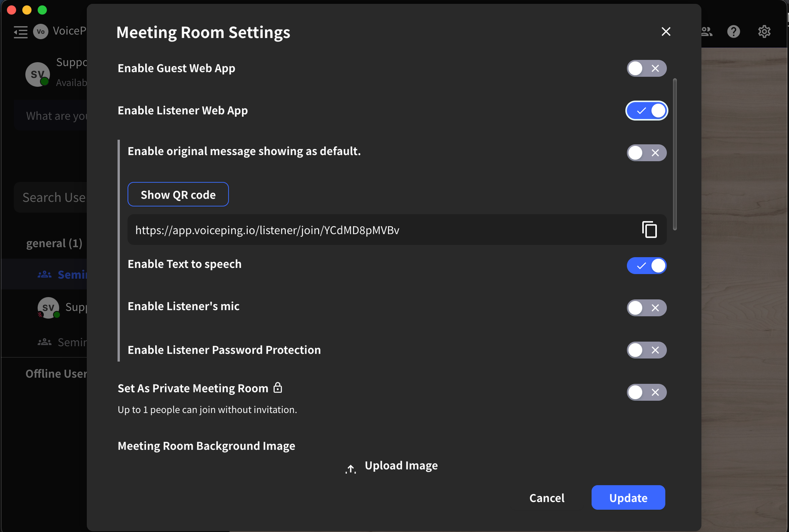Click the members people icon
The width and height of the screenshot is (789, 532).
[x=707, y=32]
